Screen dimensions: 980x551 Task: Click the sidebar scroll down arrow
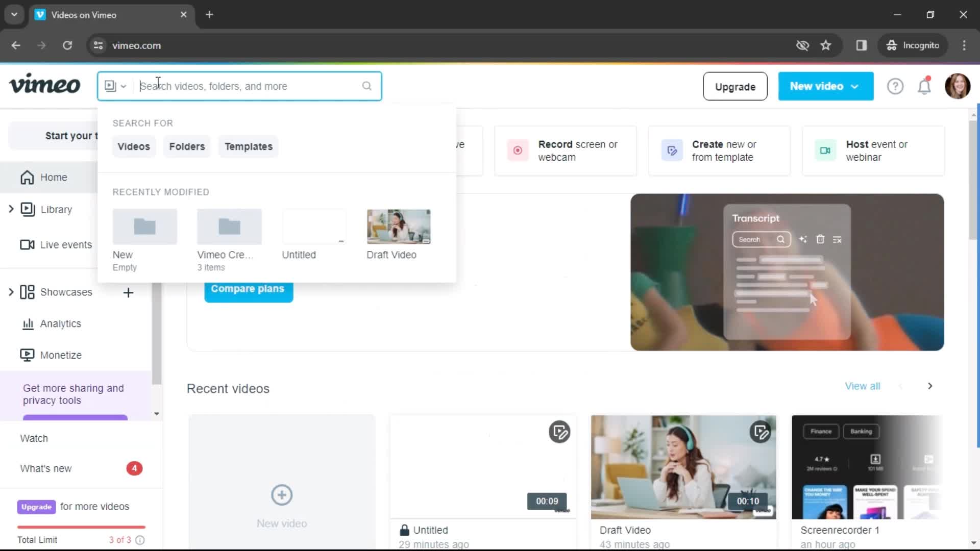pos(157,414)
